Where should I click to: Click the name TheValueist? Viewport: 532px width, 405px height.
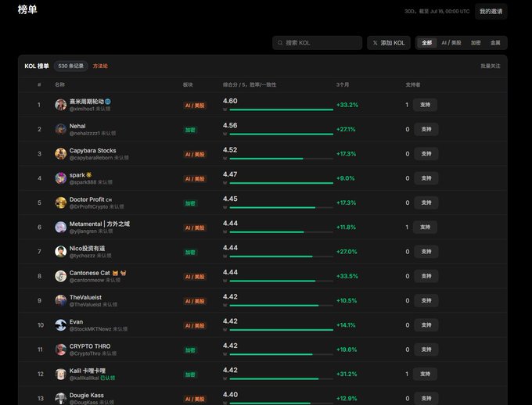85,297
